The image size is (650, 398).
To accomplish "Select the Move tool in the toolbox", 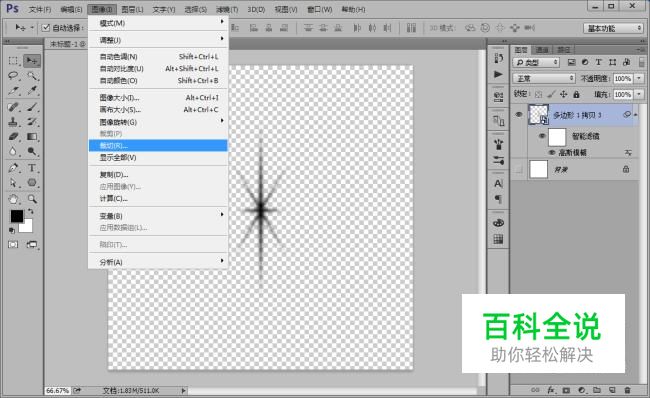I will pos(32,61).
